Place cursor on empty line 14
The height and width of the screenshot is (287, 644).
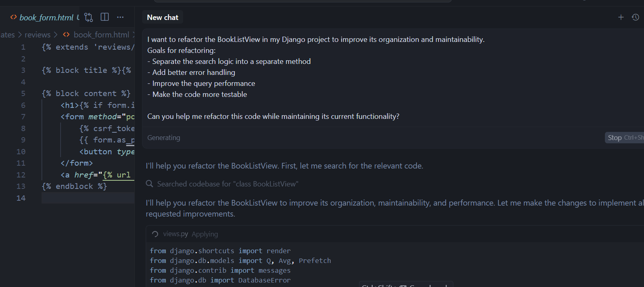[88, 198]
